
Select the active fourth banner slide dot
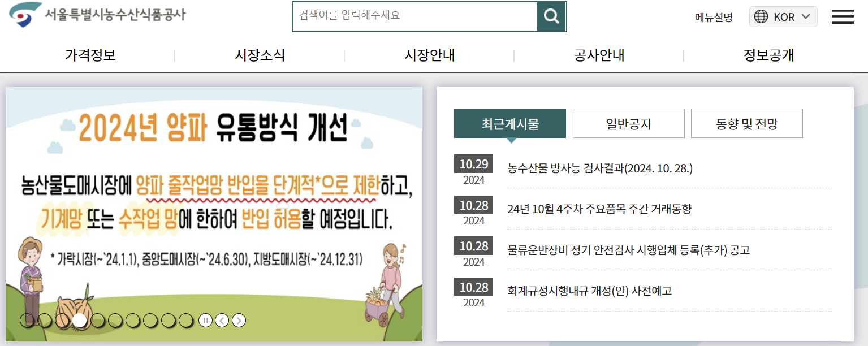pos(80,321)
